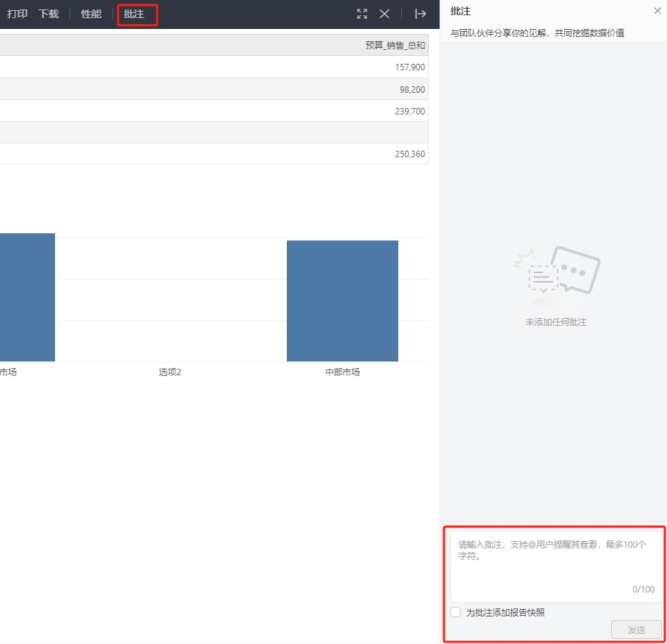Click the empty comments illustration icon
Image resolution: width=667 pixels, height=644 pixels.
click(556, 274)
